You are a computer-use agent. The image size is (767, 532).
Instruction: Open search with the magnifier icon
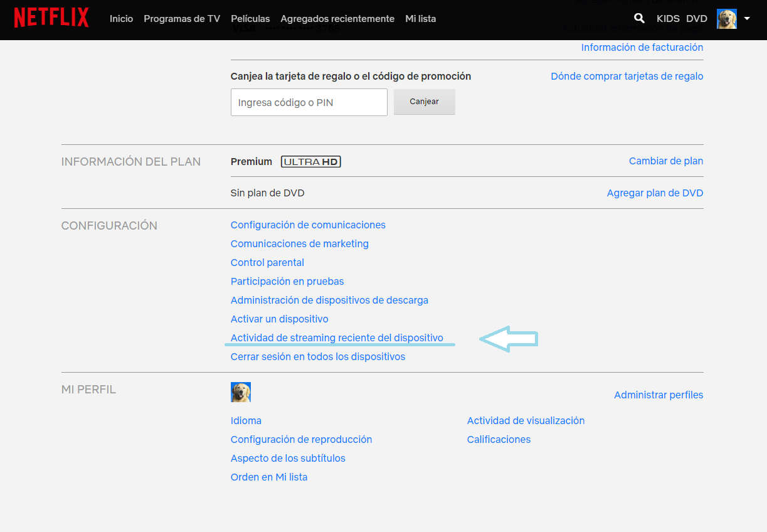(639, 19)
